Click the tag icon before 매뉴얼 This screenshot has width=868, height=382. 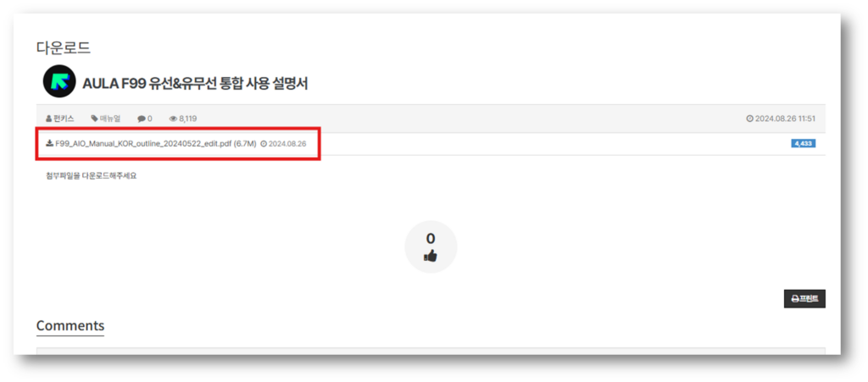point(94,119)
